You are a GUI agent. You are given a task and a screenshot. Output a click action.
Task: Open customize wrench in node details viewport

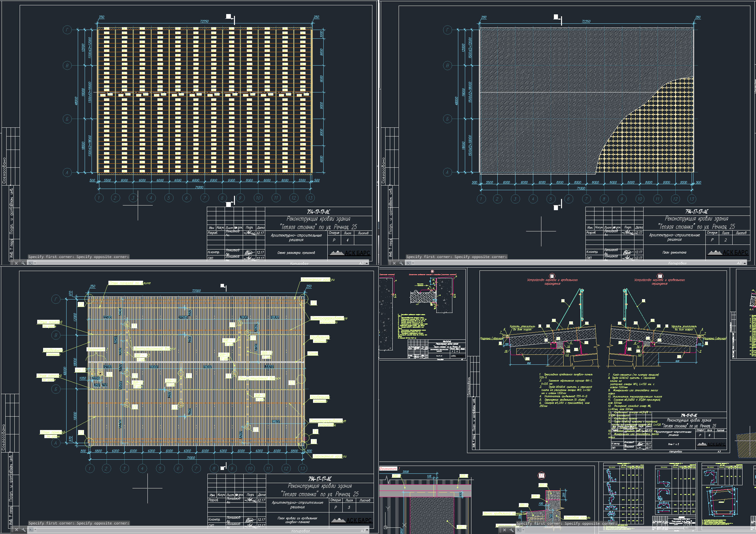click(x=511, y=530)
